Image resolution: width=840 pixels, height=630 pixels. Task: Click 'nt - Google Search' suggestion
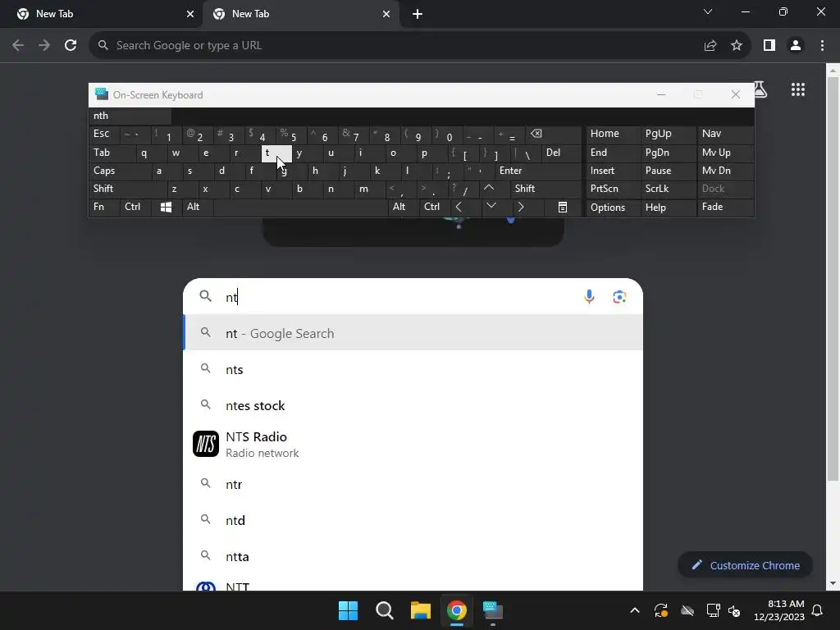point(413,333)
